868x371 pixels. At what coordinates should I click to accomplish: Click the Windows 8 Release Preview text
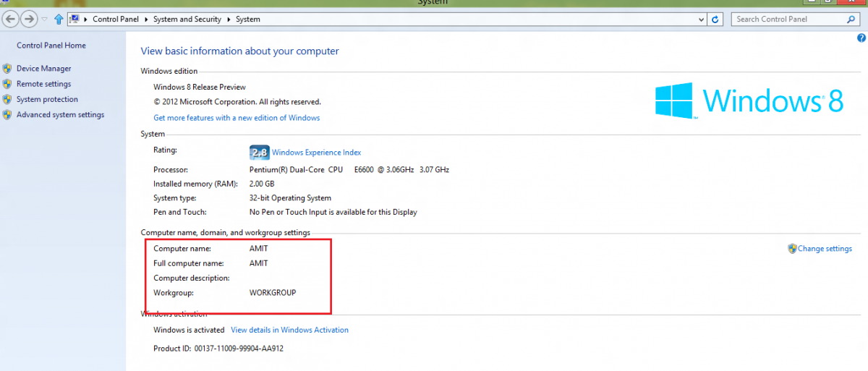pyautogui.click(x=200, y=87)
